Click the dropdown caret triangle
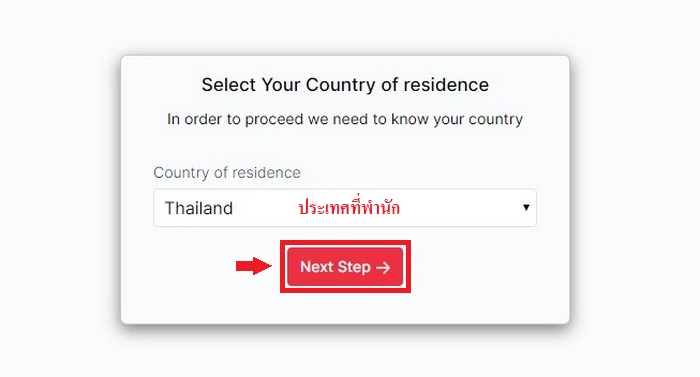The image size is (700, 377). click(526, 207)
